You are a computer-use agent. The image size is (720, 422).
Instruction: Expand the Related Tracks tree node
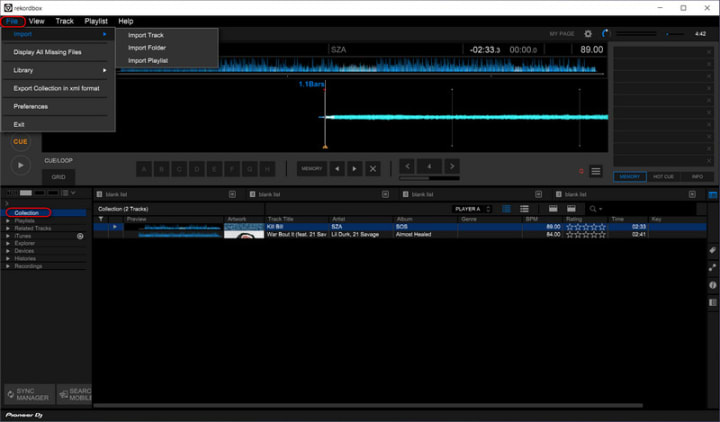[x=8, y=228]
